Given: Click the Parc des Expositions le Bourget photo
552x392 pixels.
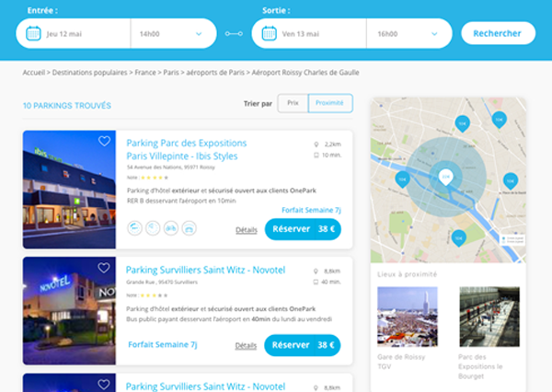Looking at the screenshot, I should tap(489, 316).
